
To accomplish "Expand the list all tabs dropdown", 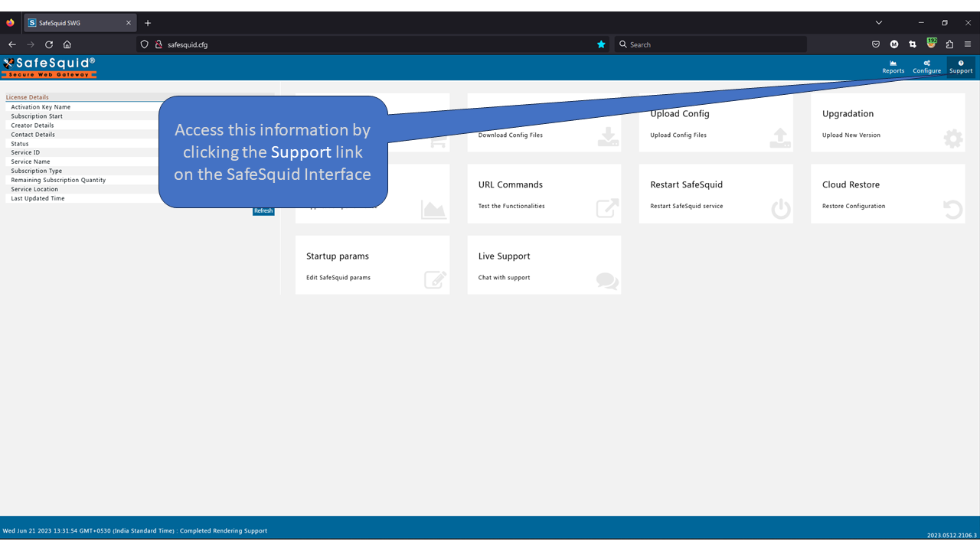I will pyautogui.click(x=879, y=23).
